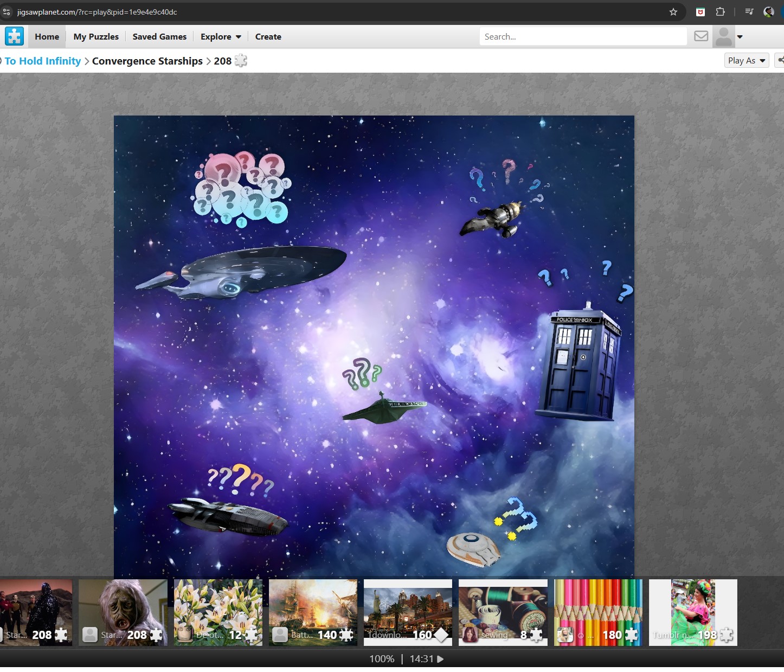Open the To Hold Infinity breadcrumb link
Viewport: 784px width, 672px height.
click(x=43, y=61)
